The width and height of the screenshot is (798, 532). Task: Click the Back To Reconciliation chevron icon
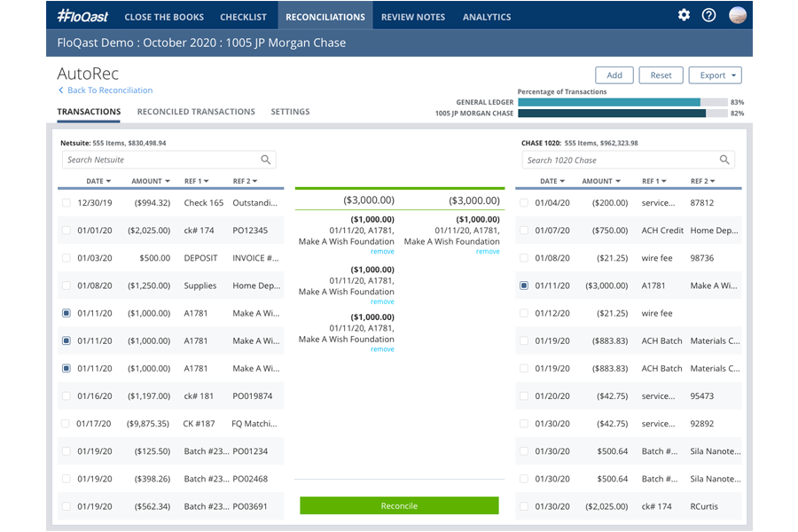point(61,90)
